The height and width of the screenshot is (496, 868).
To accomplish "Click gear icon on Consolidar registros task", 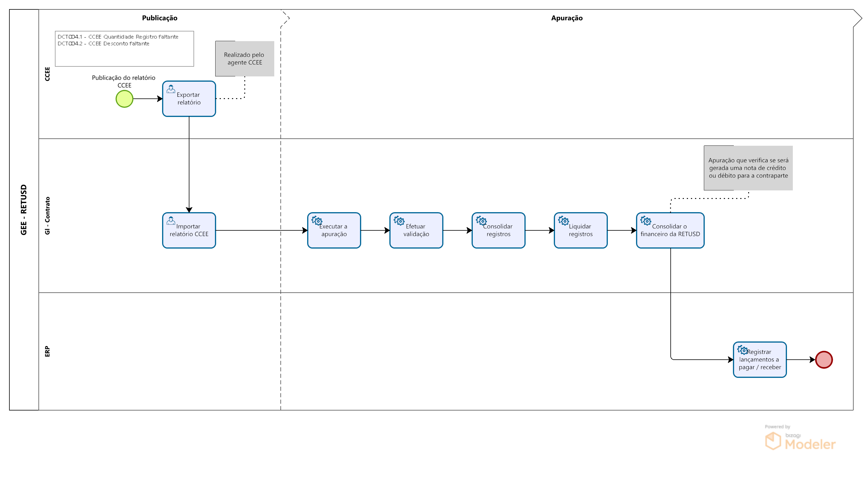I will coord(481,220).
